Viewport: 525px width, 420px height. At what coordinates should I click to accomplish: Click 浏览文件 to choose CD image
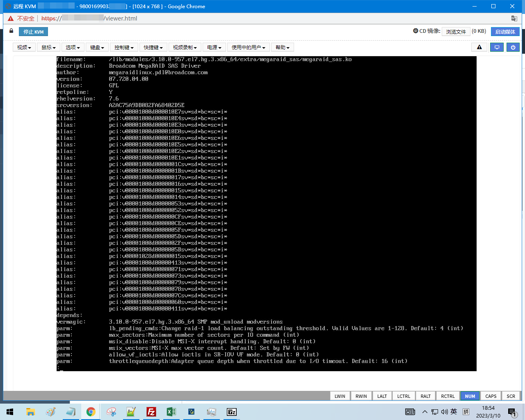[x=456, y=32]
